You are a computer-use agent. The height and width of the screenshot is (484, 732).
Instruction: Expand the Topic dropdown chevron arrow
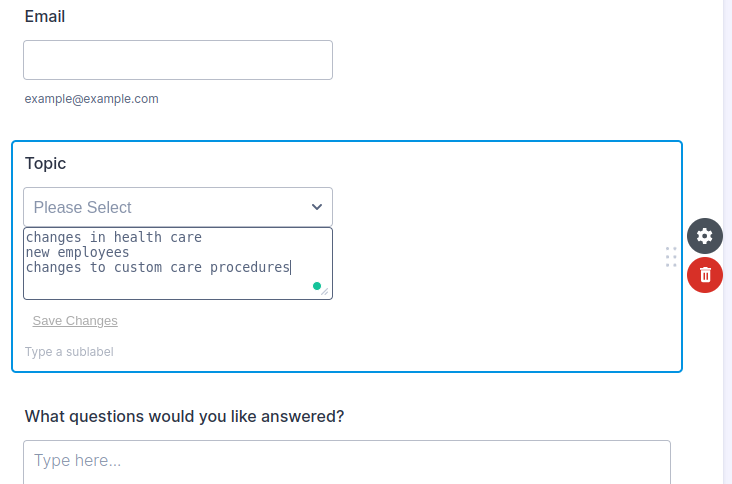pyautogui.click(x=317, y=207)
